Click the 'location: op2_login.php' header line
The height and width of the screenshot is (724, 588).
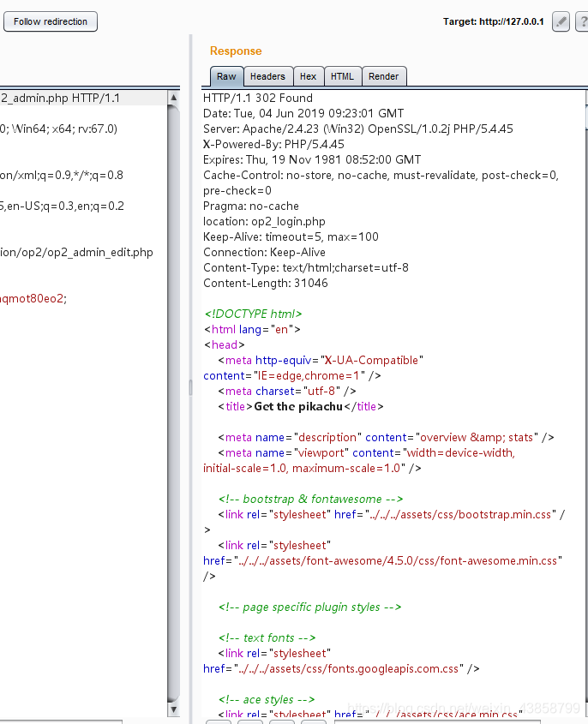tap(264, 222)
